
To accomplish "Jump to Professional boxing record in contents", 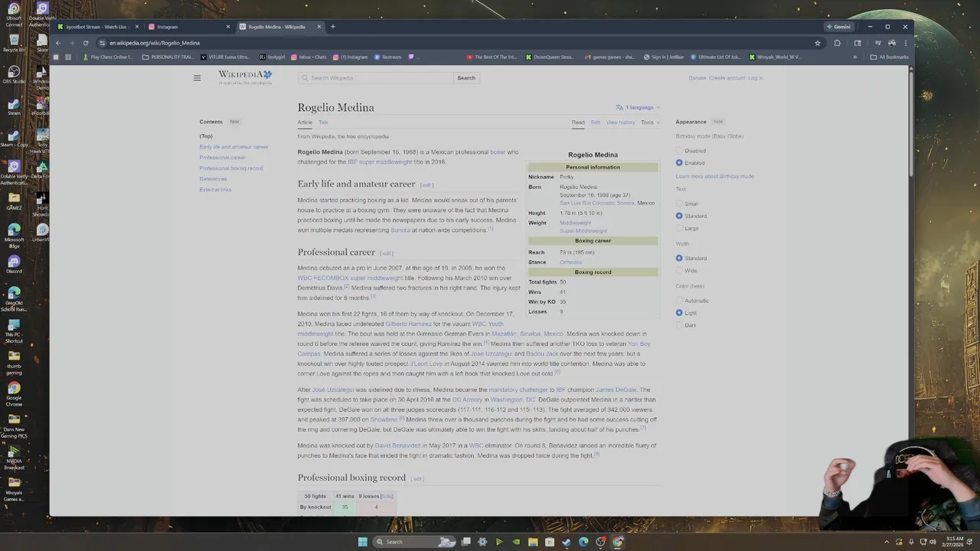I will click(x=231, y=168).
